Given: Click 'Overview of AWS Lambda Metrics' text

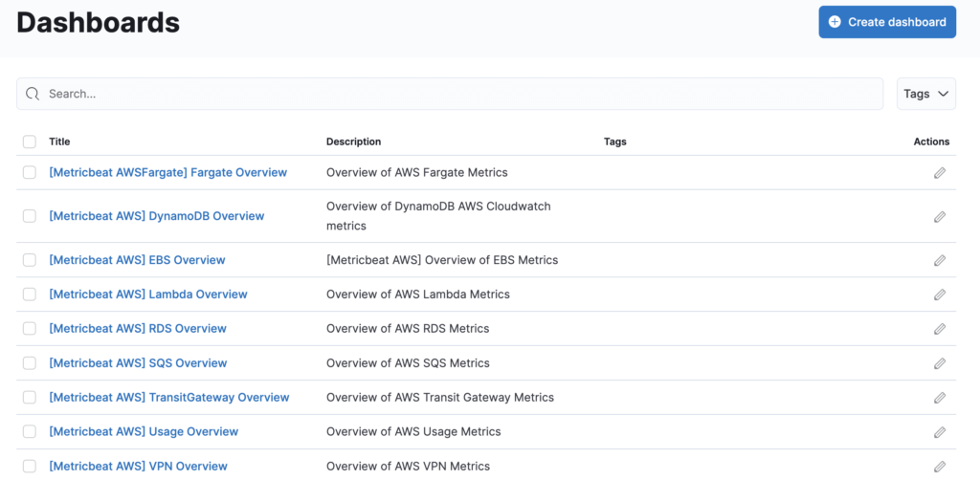Looking at the screenshot, I should tap(418, 294).
